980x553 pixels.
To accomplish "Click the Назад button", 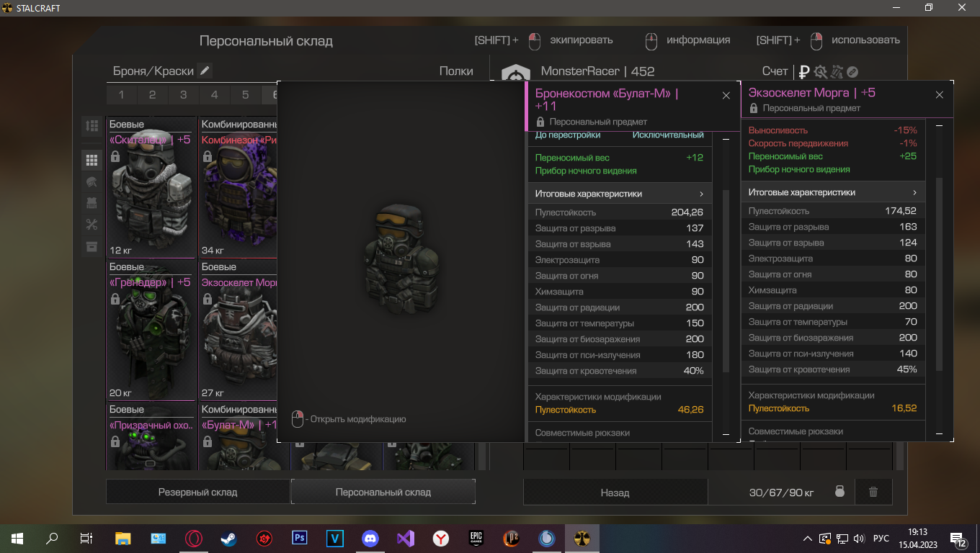I will tap(615, 493).
